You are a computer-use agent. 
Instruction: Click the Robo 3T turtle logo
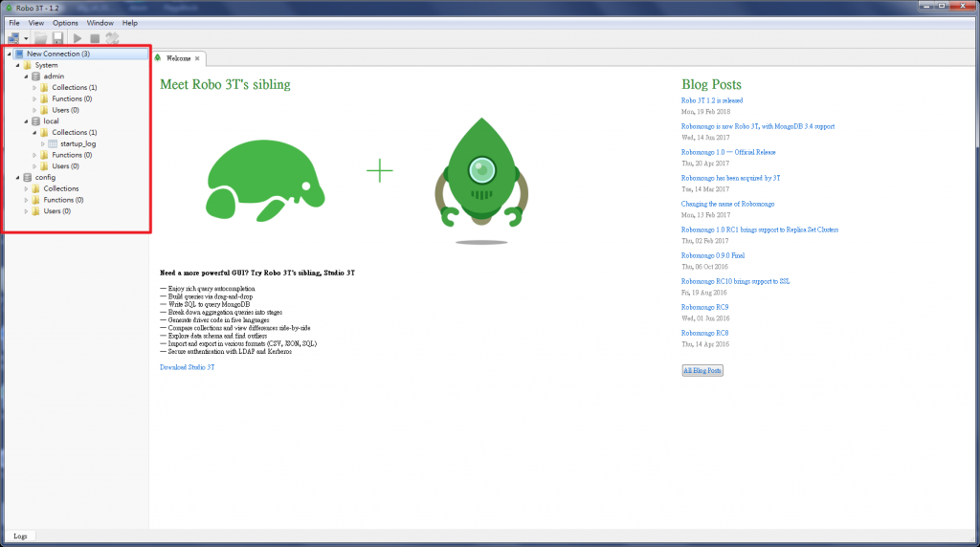click(x=265, y=181)
